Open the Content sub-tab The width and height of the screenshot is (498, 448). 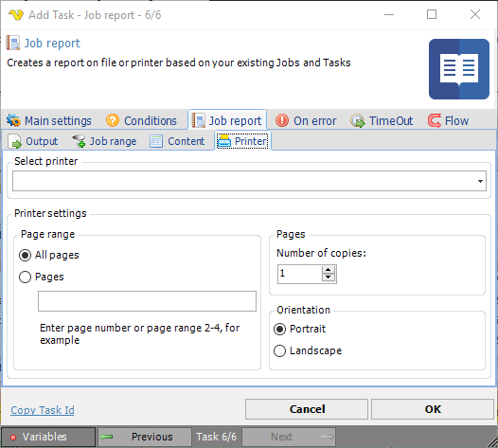click(177, 141)
